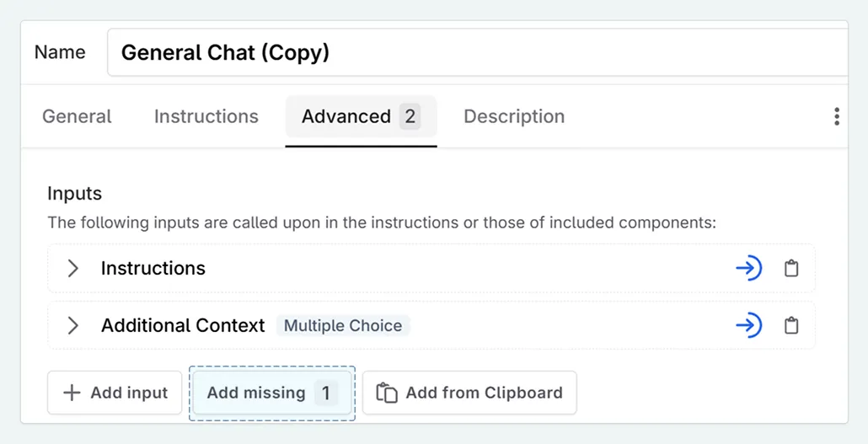Viewport: 868px width, 444px height.
Task: Copy the Instructions input with its clipboard icon
Action: [x=791, y=269]
